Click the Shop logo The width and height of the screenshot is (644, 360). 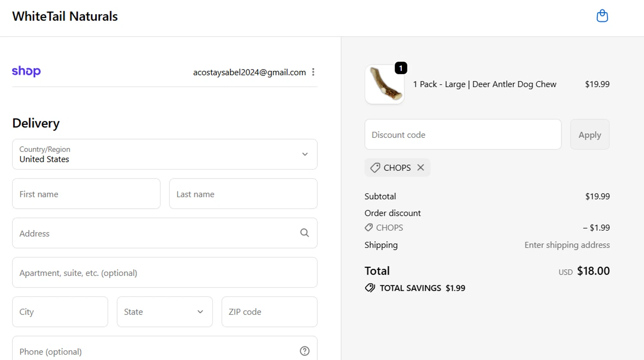tap(26, 71)
